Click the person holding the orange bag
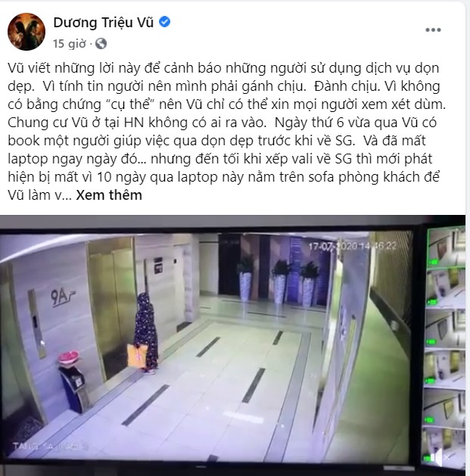Screen dimensions: 470x476 click(x=145, y=333)
